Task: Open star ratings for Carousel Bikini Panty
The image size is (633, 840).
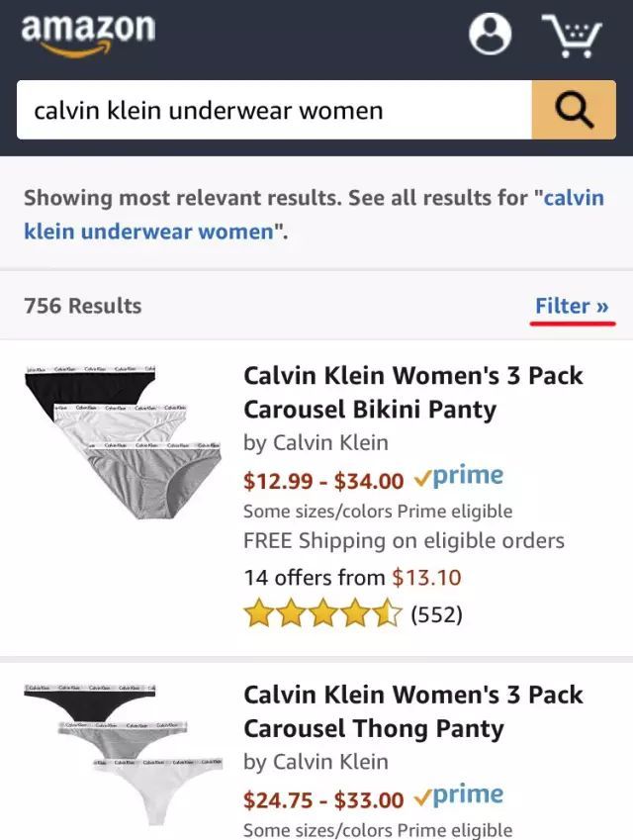Action: [322, 613]
